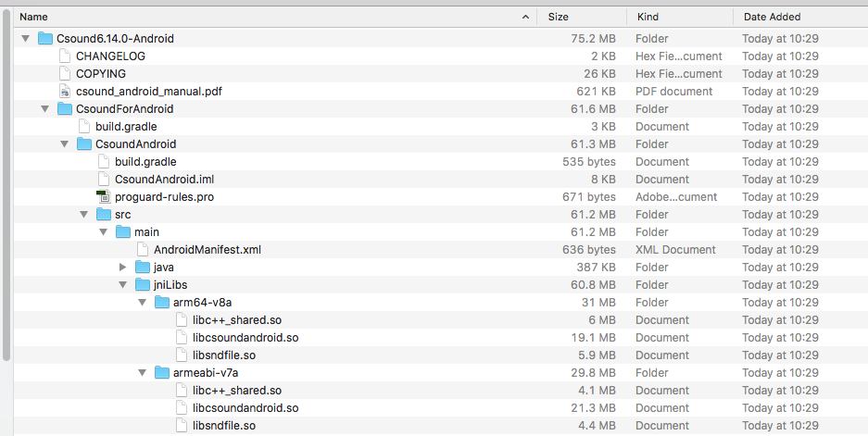Click the CHANGELOG file icon

pos(65,56)
